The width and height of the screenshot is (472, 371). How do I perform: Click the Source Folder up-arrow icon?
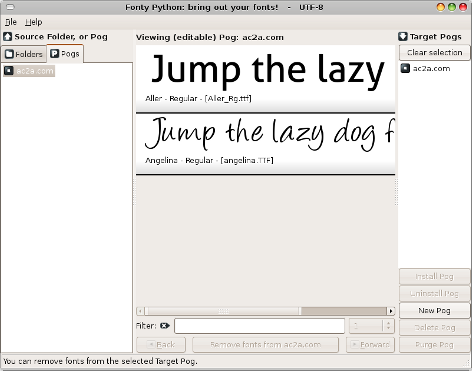point(7,37)
